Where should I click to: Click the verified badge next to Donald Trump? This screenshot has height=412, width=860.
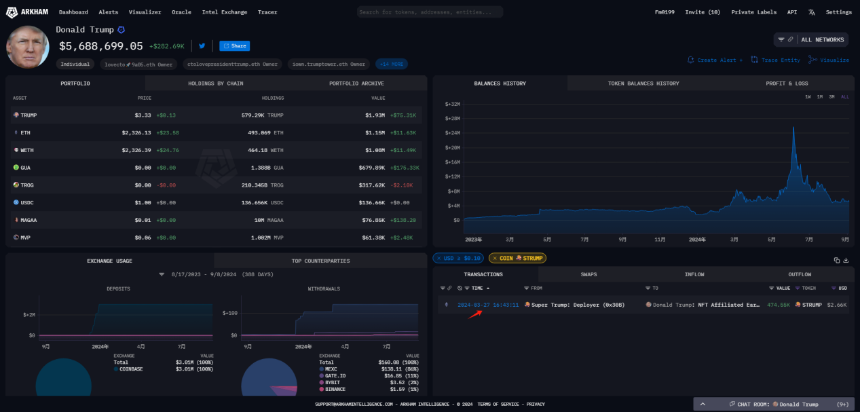[x=121, y=30]
